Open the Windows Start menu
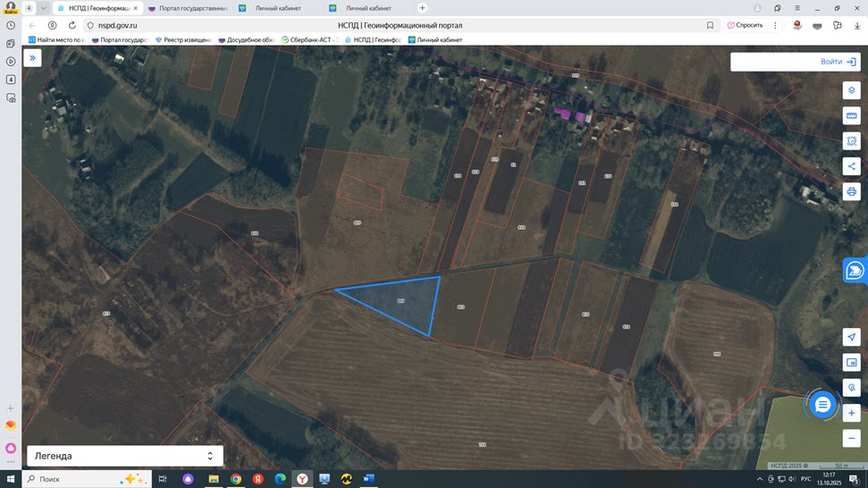This screenshot has width=868, height=488. point(11,479)
